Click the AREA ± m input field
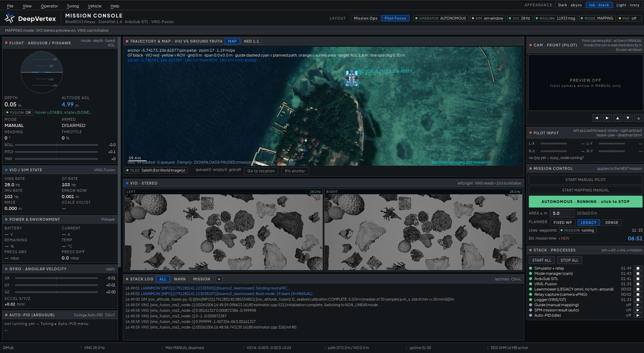Viewport: 644px width, 353px height. click(562, 213)
